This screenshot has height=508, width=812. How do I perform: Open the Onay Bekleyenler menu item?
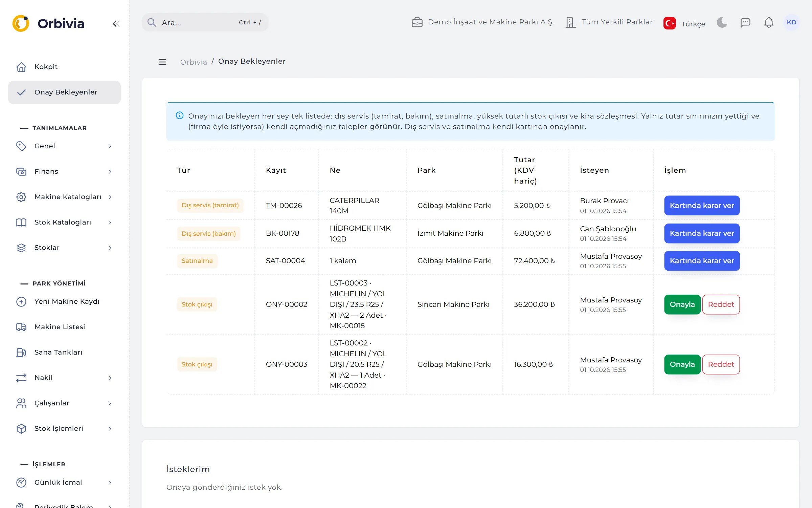[x=64, y=92]
